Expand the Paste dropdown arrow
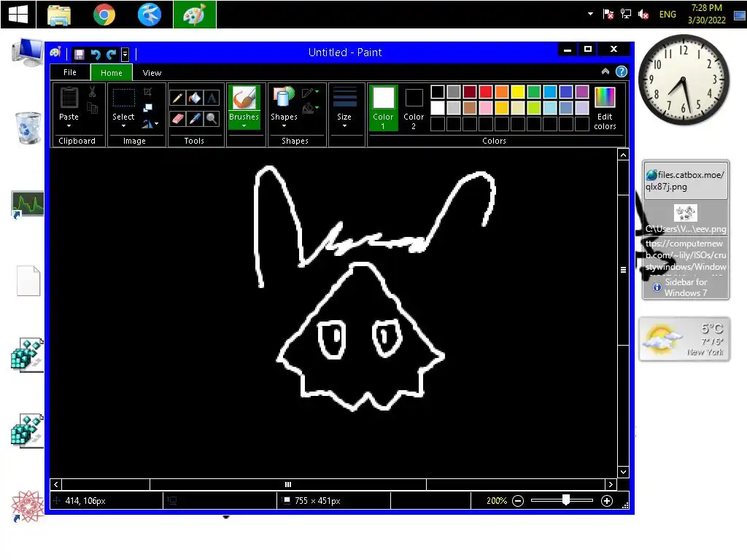747x560 pixels. 69,125
